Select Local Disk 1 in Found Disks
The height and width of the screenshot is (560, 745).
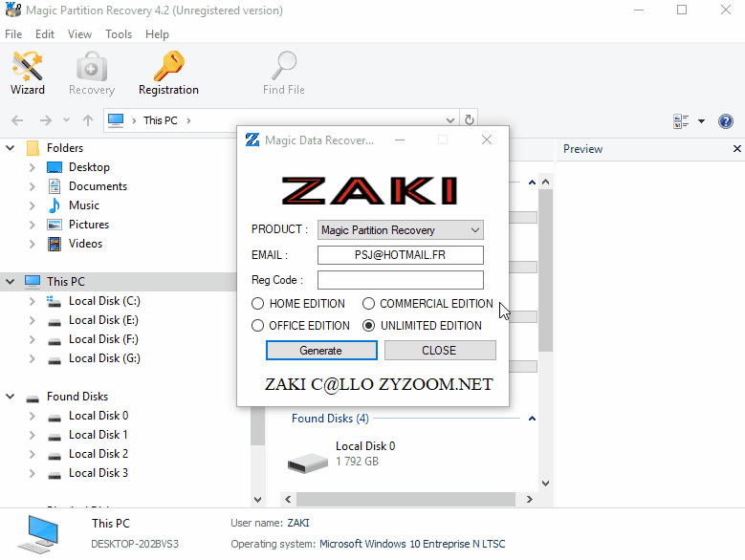click(x=98, y=435)
